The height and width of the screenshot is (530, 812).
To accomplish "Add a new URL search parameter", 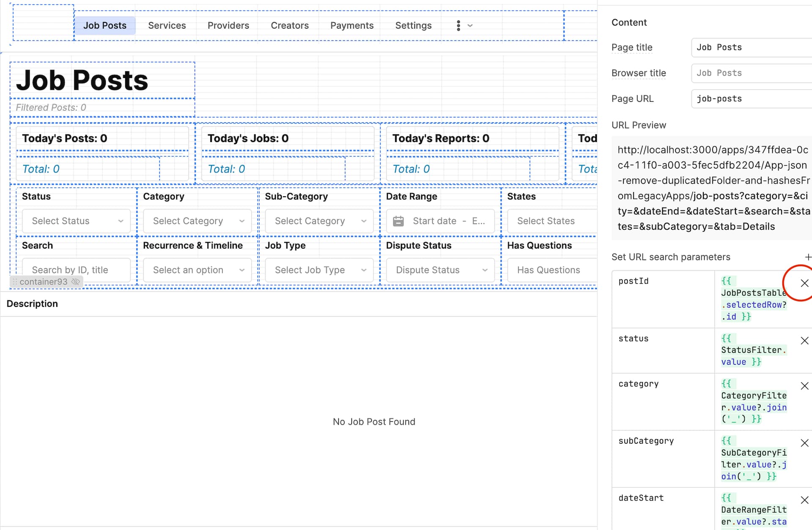I will pyautogui.click(x=807, y=257).
